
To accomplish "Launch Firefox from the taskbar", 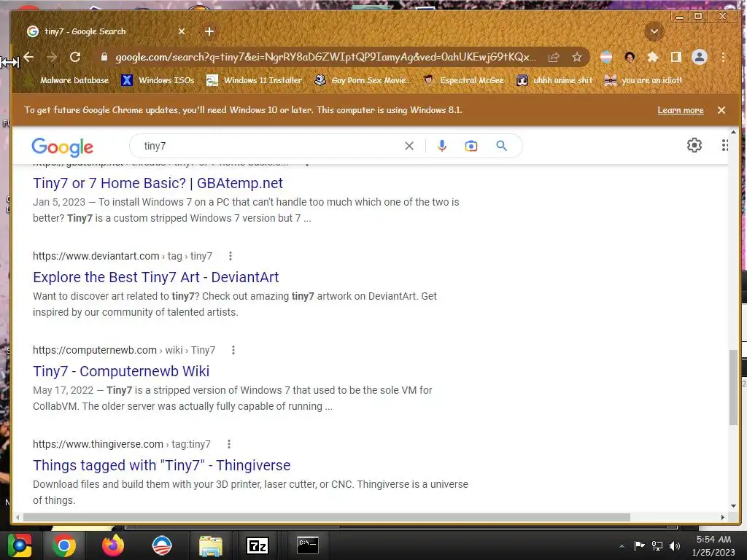I will pos(113,545).
